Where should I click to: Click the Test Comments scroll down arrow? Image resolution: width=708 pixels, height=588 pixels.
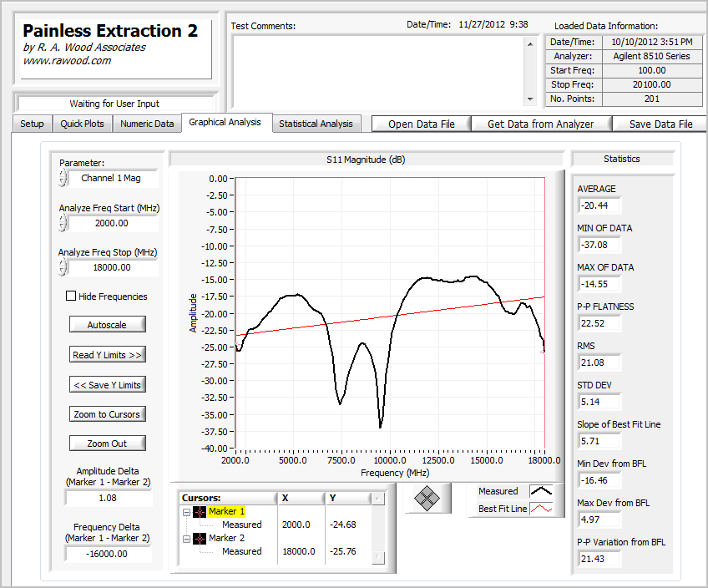(x=530, y=99)
